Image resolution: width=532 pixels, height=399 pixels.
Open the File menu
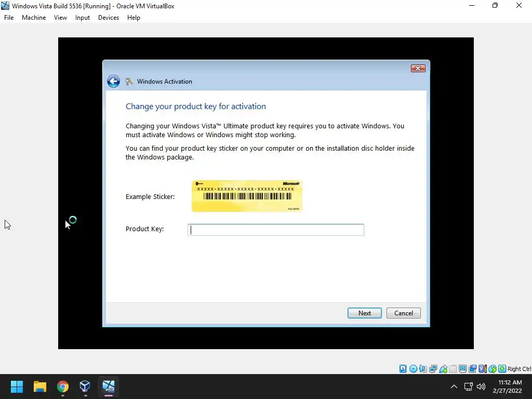pyautogui.click(x=9, y=18)
